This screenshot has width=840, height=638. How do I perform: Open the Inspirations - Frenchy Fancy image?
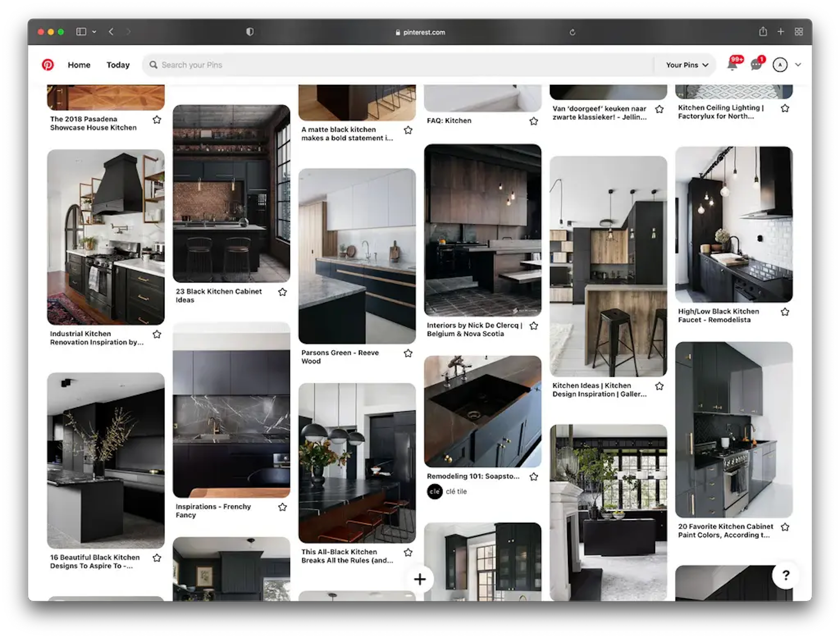point(231,410)
